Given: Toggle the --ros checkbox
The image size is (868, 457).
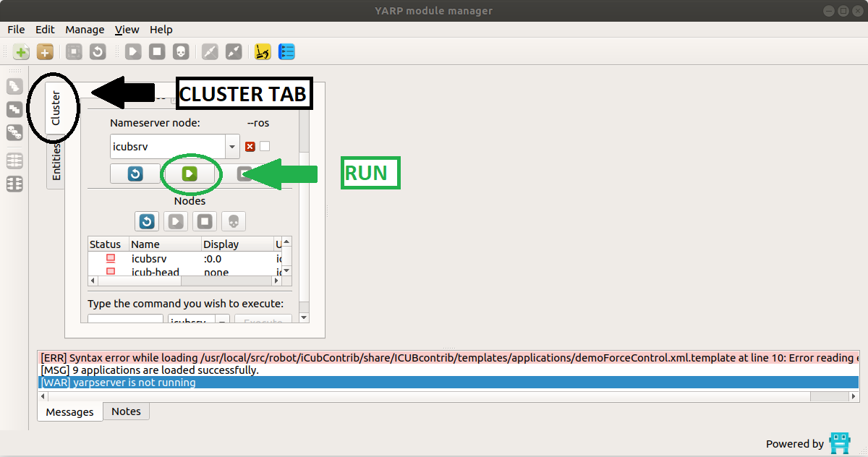Looking at the screenshot, I should (265, 146).
